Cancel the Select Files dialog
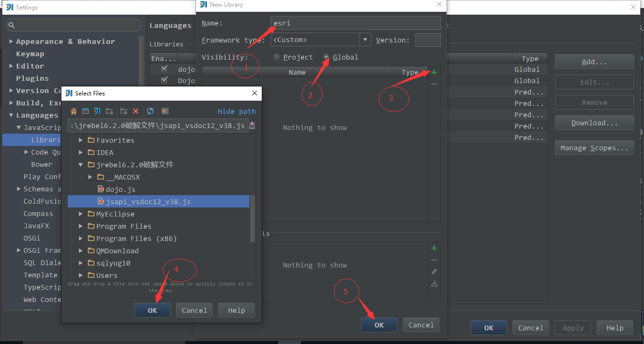Image resolution: width=644 pixels, height=344 pixels. pos(194,310)
